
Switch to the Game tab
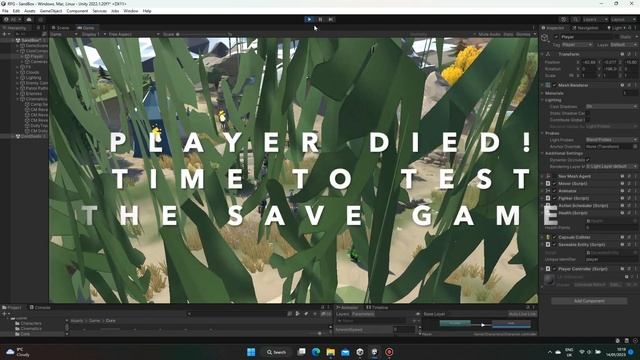(x=86, y=28)
